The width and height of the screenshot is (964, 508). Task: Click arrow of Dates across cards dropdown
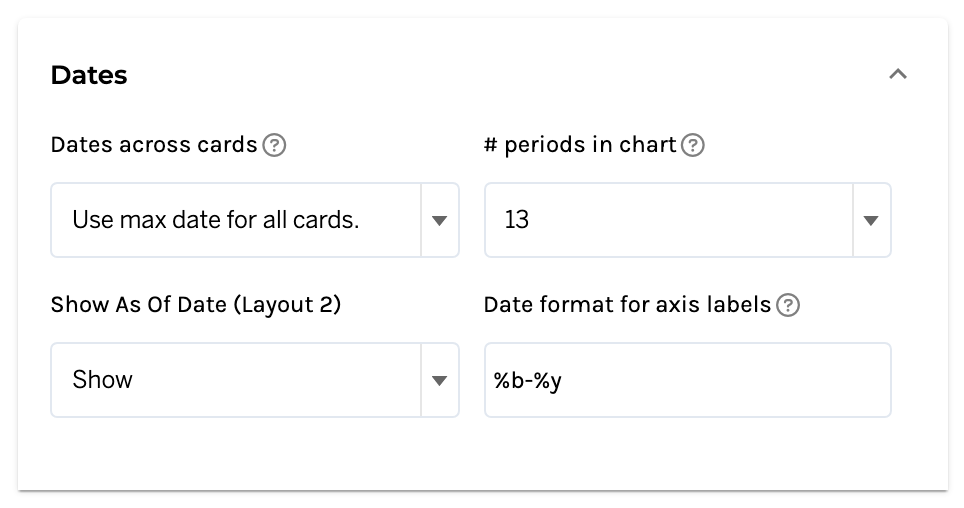439,220
